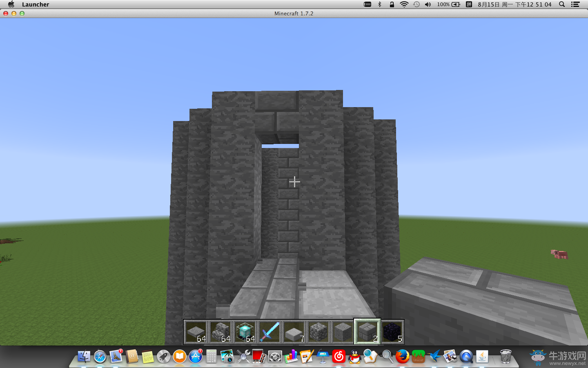This screenshot has width=588, height=368.
Task: Open Photo Booth in the Dock
Action: [x=259, y=356]
